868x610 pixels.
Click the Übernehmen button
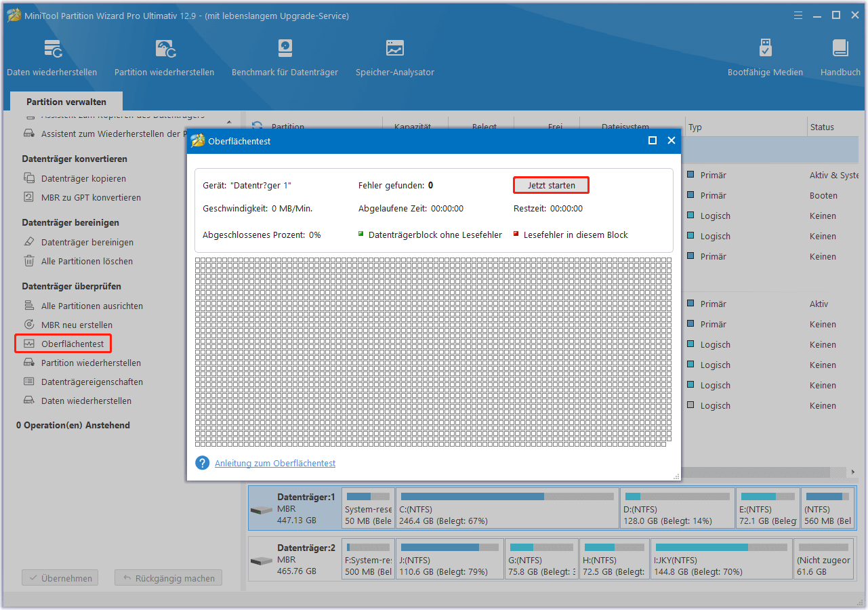pyautogui.click(x=60, y=578)
